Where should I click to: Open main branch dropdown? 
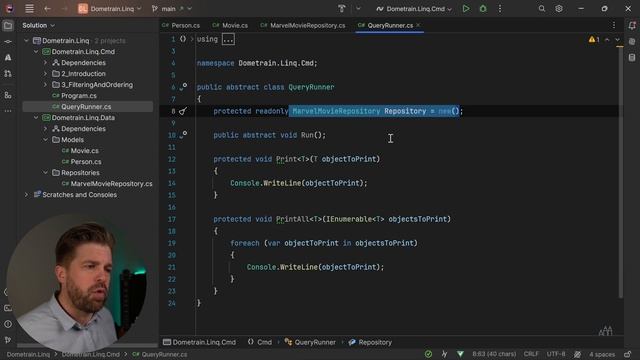171,9
